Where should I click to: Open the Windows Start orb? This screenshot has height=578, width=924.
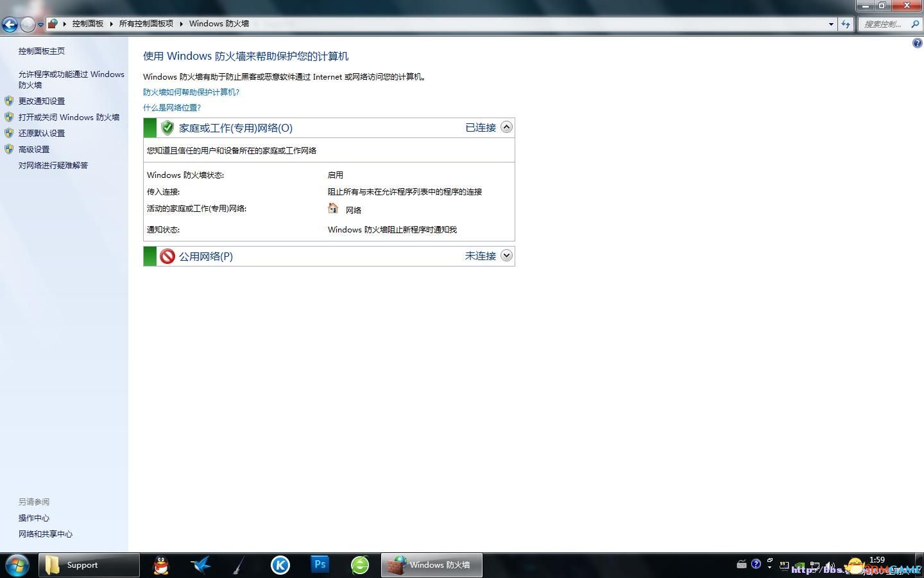tap(17, 565)
